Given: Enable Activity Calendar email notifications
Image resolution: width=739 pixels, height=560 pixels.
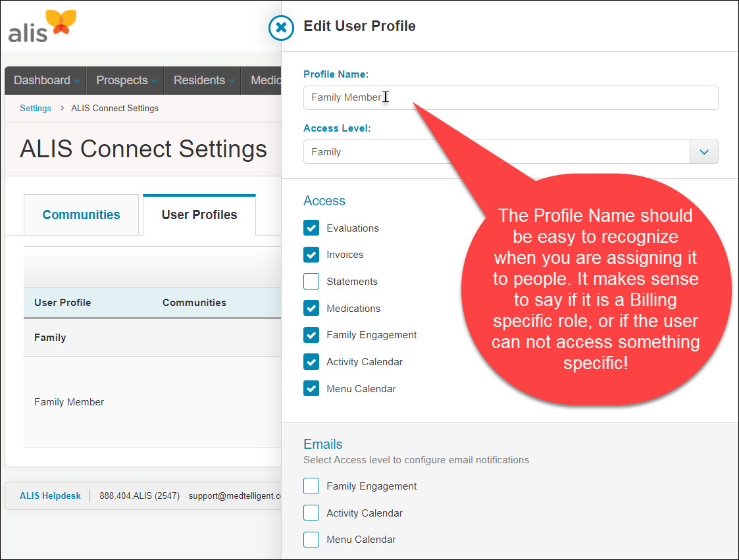Looking at the screenshot, I should 311,513.
